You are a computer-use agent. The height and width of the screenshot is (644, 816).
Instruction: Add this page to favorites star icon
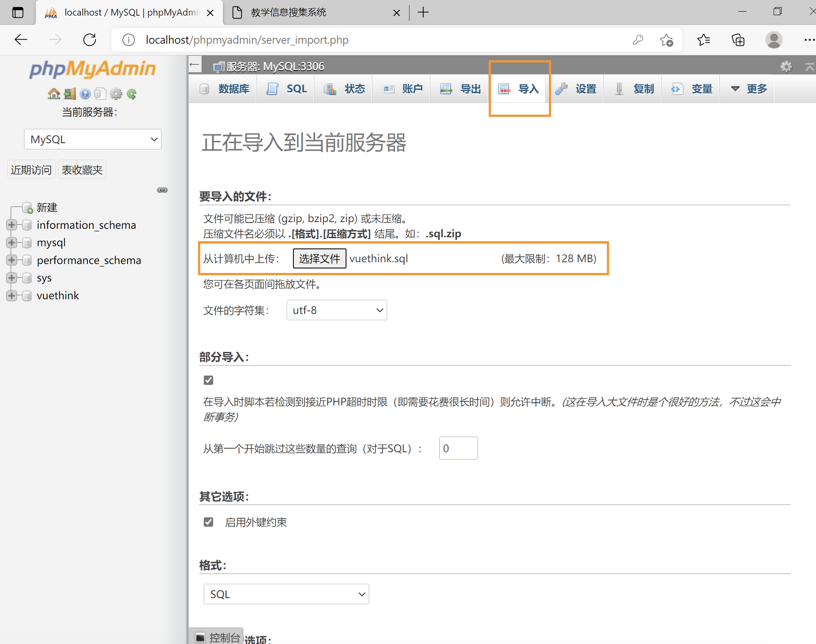[x=667, y=40]
